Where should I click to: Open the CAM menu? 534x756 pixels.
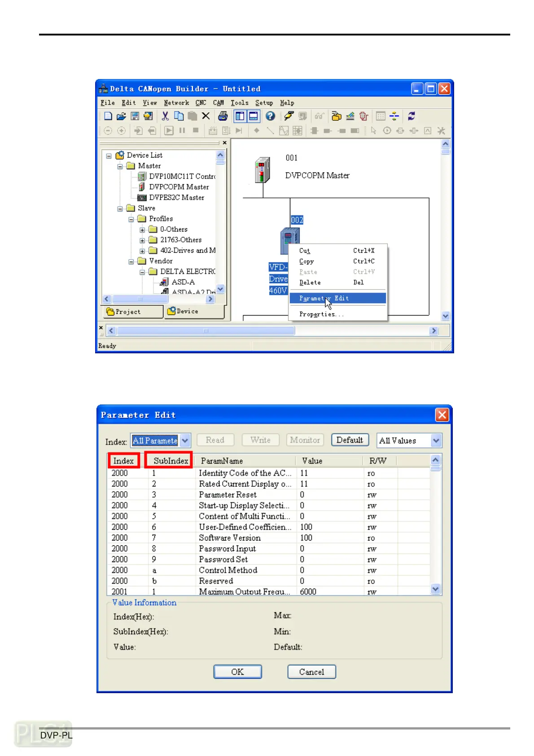pyautogui.click(x=219, y=103)
